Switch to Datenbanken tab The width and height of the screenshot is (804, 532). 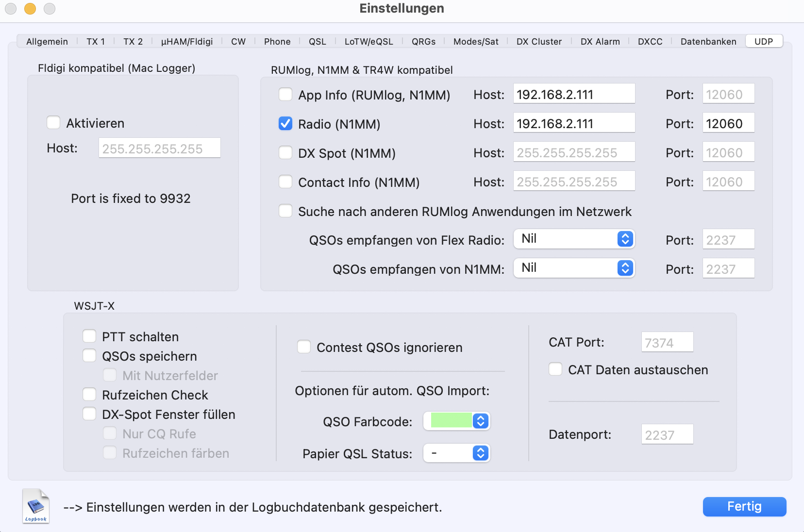click(708, 41)
